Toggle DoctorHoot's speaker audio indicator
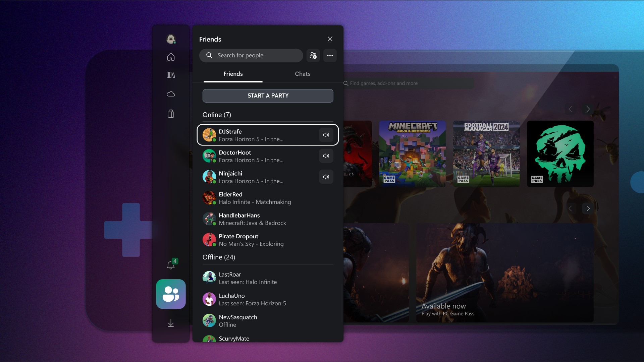The image size is (644, 362). pyautogui.click(x=326, y=156)
